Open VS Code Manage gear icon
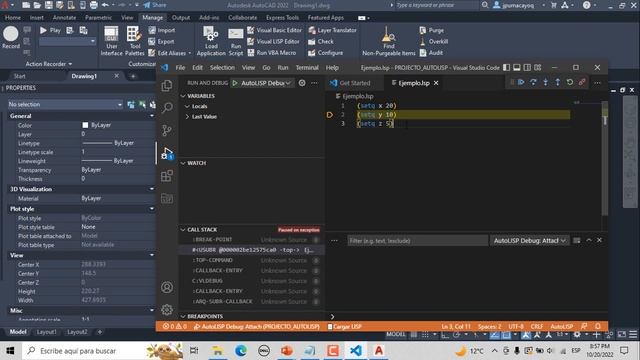This screenshot has height=360, width=640. point(167,310)
